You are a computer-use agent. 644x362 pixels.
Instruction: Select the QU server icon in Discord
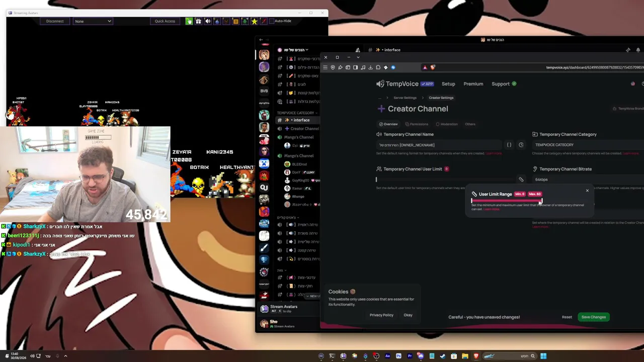(264, 187)
